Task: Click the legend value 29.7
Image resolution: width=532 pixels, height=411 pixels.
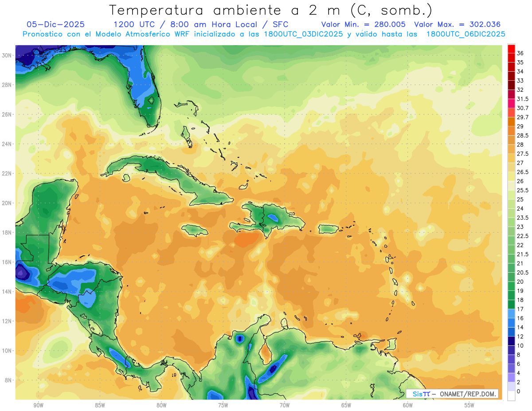Action: (523, 117)
